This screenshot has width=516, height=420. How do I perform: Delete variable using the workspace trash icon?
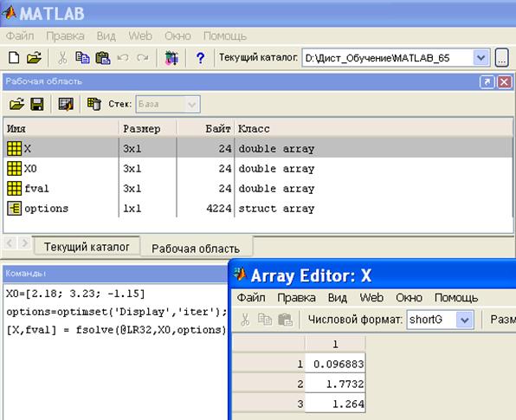pyautogui.click(x=94, y=104)
